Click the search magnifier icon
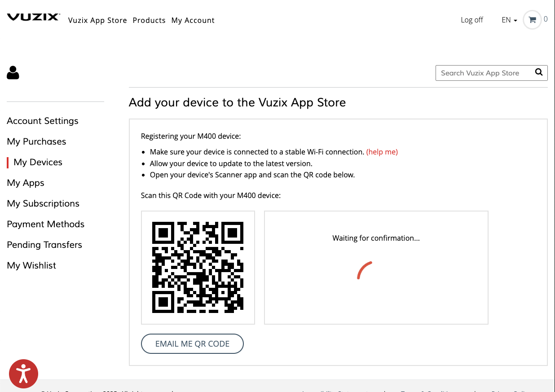The width and height of the screenshot is (555, 392). [538, 72]
